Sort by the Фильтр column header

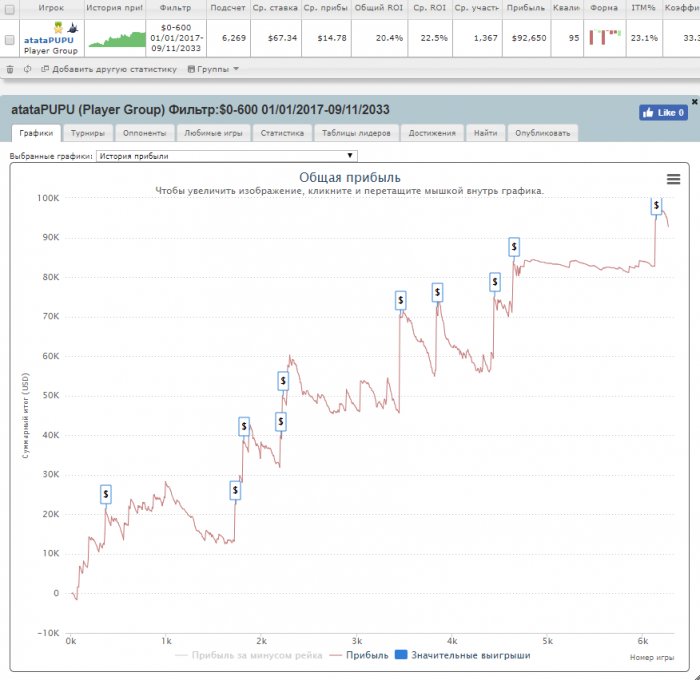tap(175, 8)
